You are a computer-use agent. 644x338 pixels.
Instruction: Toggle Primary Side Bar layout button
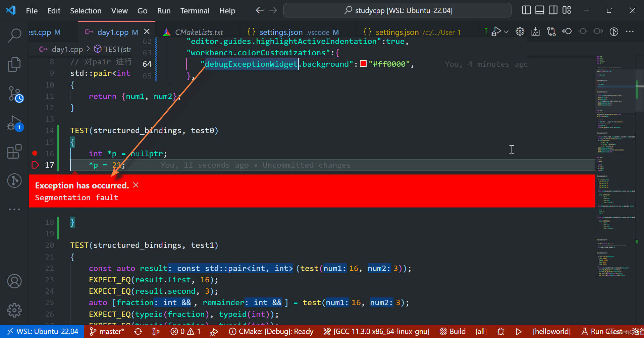[526, 10]
